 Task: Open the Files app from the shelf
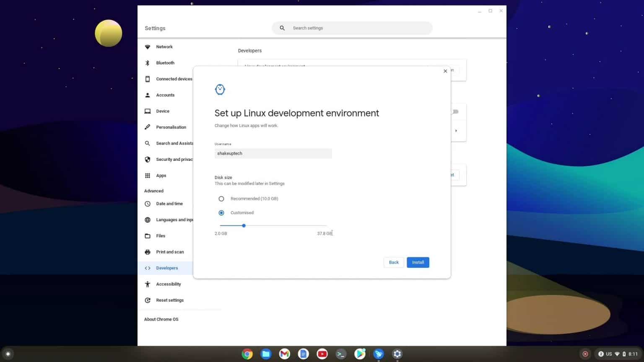266,354
